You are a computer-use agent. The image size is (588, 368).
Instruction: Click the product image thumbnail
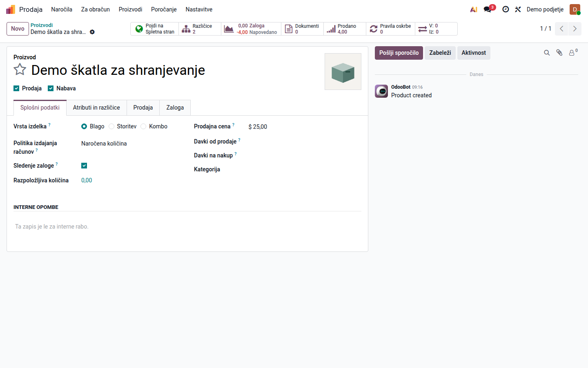click(343, 72)
